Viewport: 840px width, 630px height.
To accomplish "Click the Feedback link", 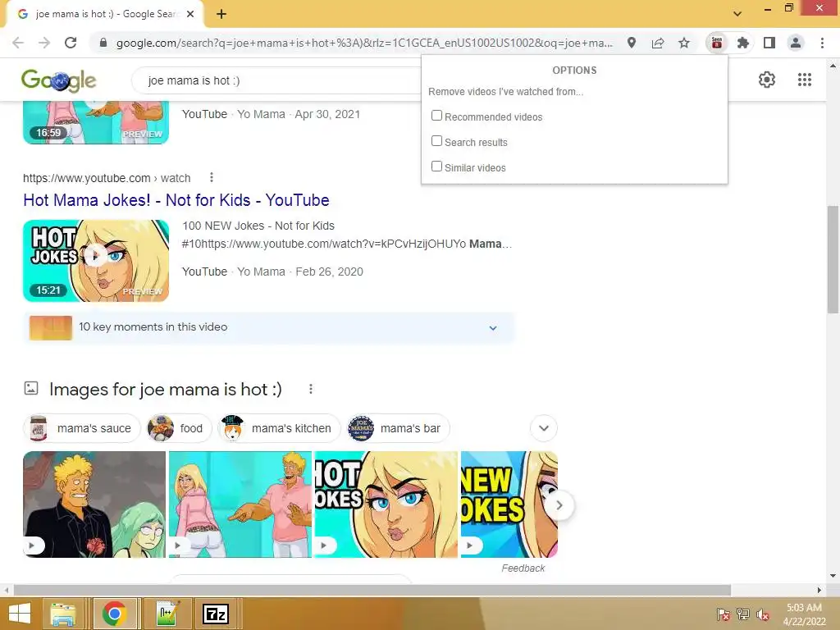I will 523,568.
